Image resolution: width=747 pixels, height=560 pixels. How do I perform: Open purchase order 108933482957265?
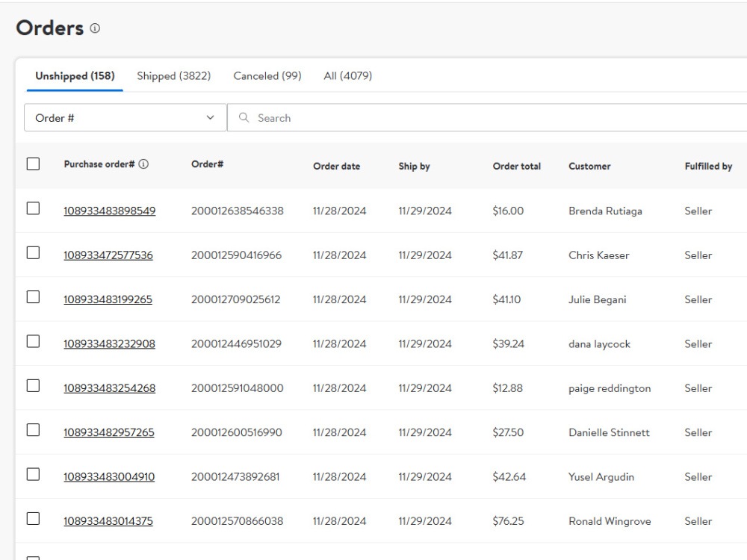point(109,432)
